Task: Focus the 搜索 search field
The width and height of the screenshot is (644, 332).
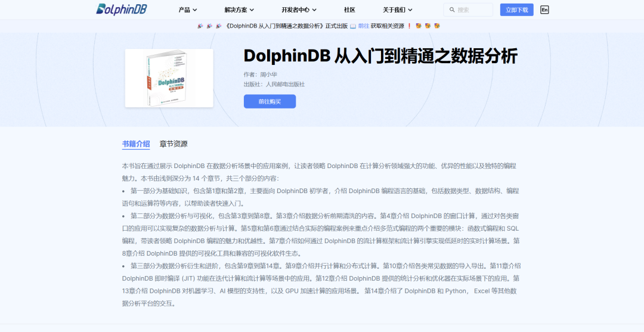Action: [468, 10]
